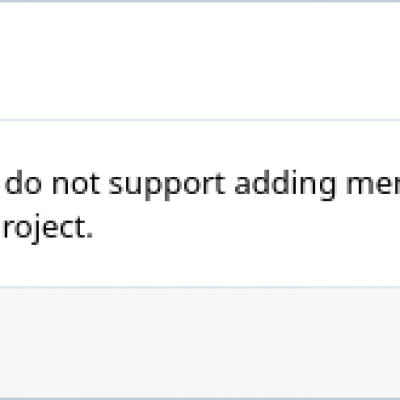Click blank space above 'do not support' text
This screenshot has width=400, height=400.
tap(200, 145)
